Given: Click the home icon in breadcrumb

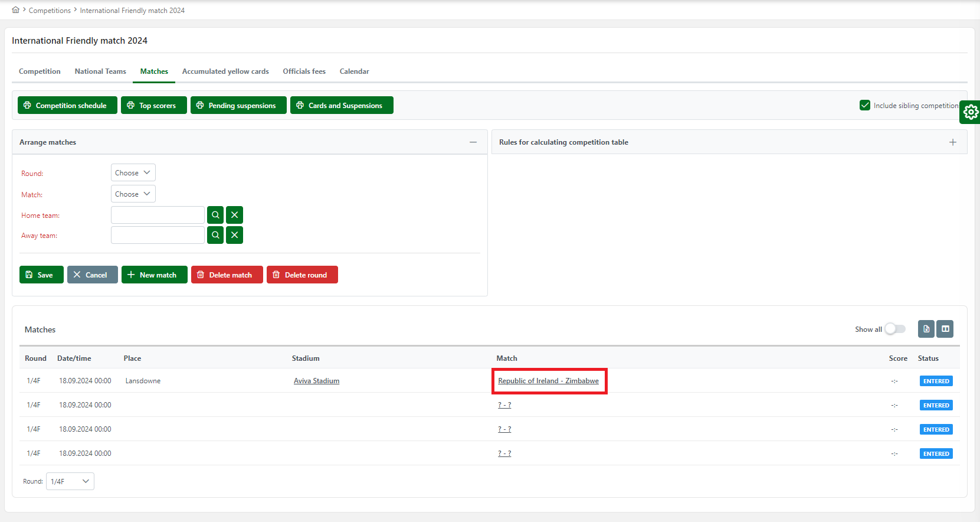Looking at the screenshot, I should pos(15,10).
